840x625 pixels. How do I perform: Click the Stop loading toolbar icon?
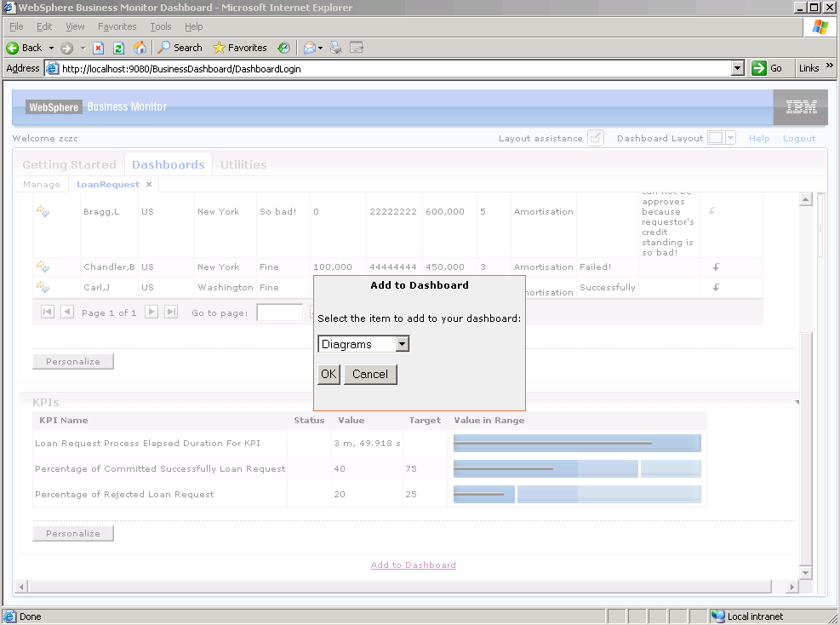[x=98, y=49]
